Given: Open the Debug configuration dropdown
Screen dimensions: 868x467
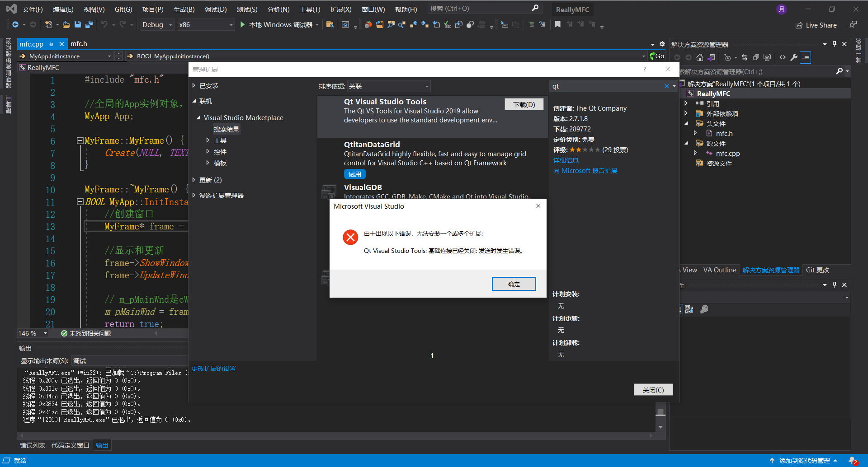Looking at the screenshot, I should coord(157,25).
